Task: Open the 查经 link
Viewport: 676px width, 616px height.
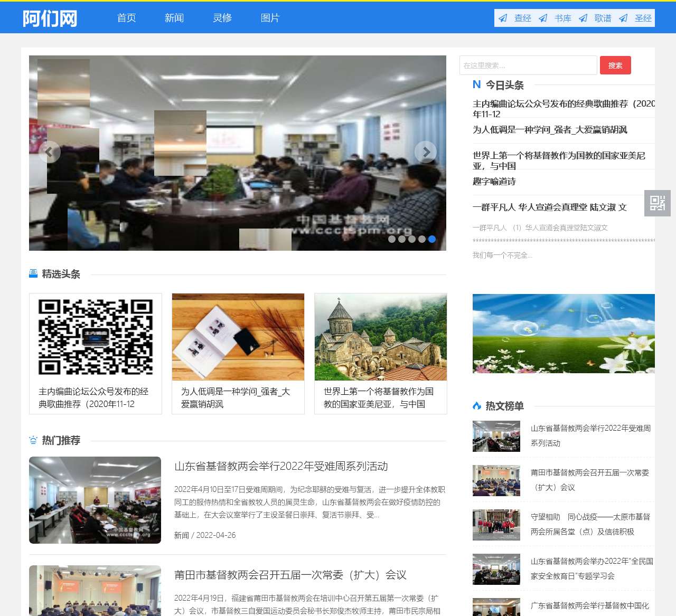Action: (x=523, y=18)
